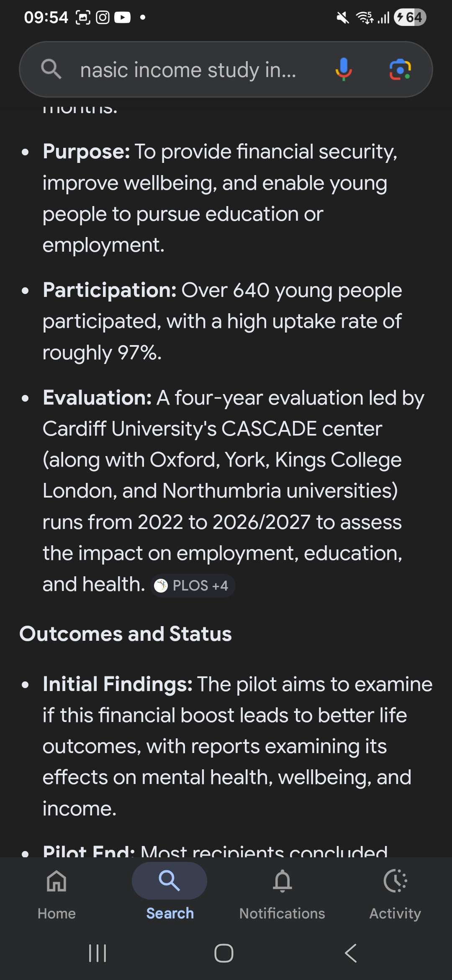The image size is (452, 980).
Task: Tap the Android home button
Action: click(224, 953)
